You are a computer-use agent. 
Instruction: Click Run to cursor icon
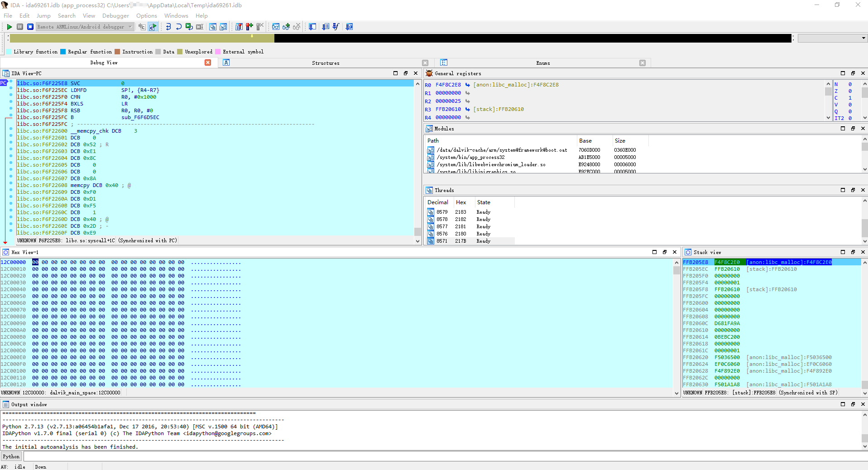(x=200, y=27)
